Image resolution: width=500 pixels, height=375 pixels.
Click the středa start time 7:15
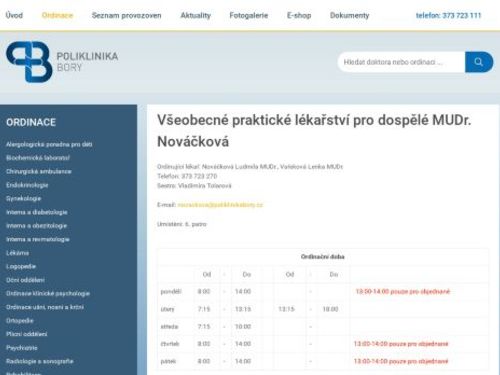click(x=204, y=327)
